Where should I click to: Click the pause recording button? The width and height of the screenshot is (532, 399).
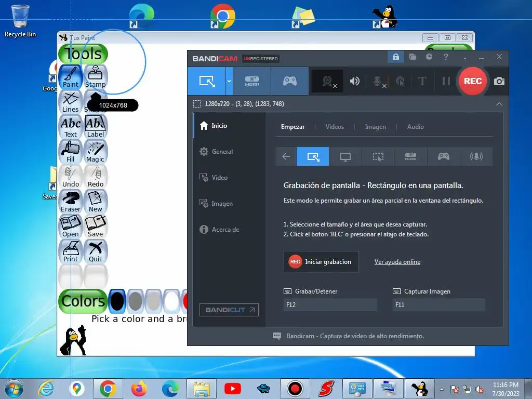pyautogui.click(x=446, y=81)
